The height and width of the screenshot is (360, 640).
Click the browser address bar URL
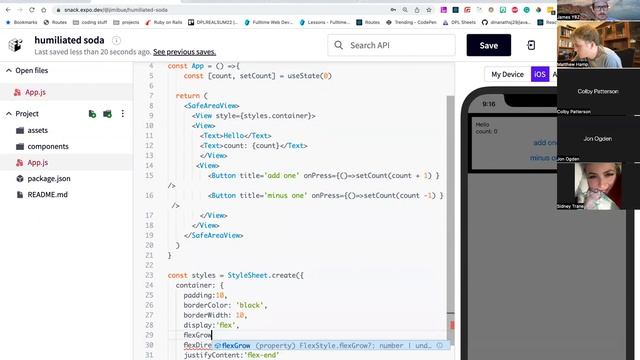click(x=116, y=10)
